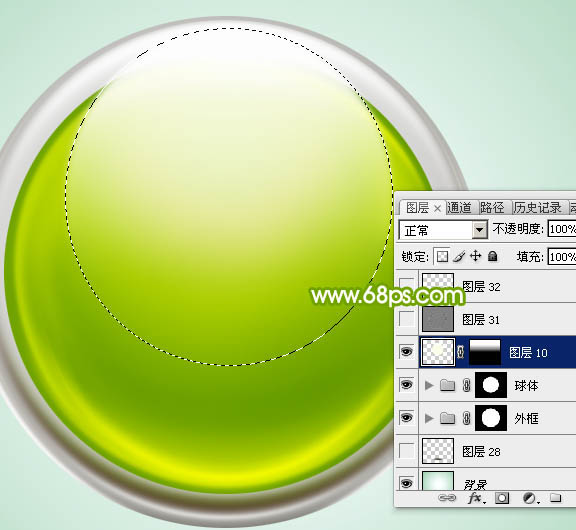The image size is (576, 530).
Task: Click mask link chain on 球体 group
Action: click(466, 385)
